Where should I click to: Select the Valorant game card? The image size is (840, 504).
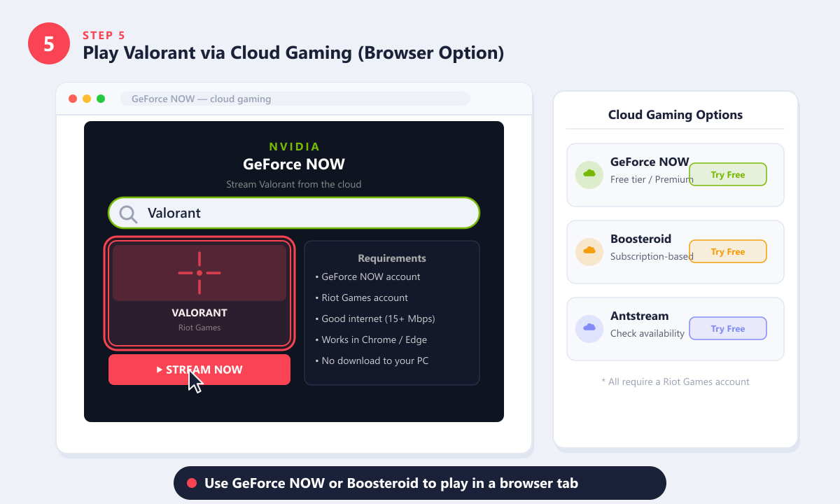199,293
